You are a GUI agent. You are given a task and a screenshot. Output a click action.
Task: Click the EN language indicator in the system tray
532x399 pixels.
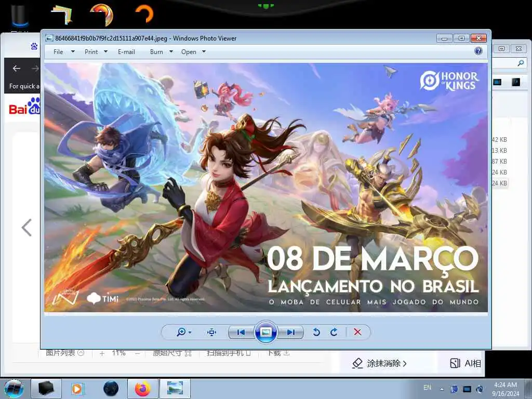[428, 388]
